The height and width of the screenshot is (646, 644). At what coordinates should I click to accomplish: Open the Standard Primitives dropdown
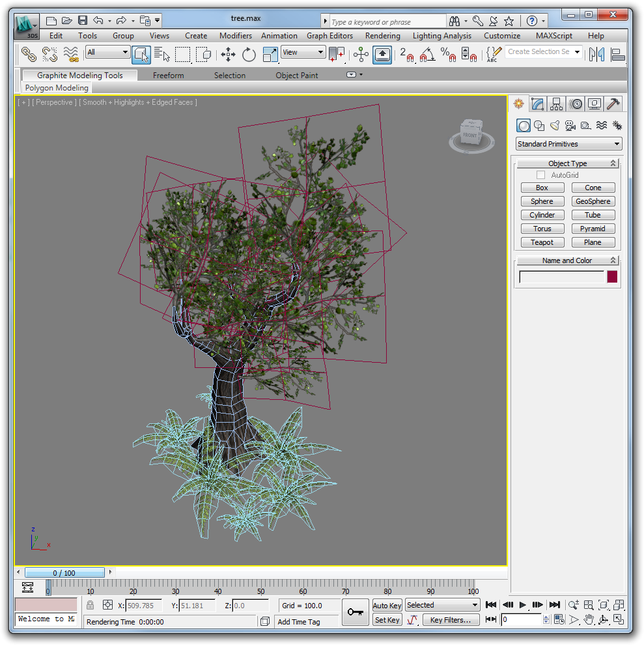(x=568, y=144)
